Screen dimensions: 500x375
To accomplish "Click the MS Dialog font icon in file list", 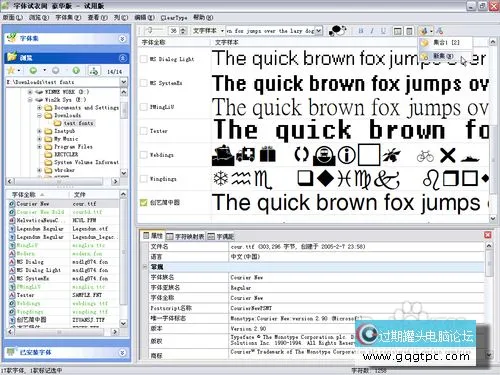I will click(x=12, y=262).
